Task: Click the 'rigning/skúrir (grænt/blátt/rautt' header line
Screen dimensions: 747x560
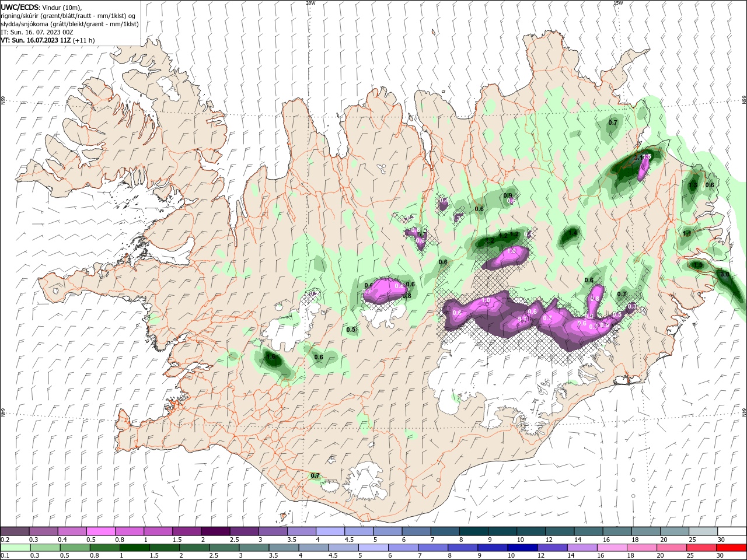Action: tap(68, 16)
